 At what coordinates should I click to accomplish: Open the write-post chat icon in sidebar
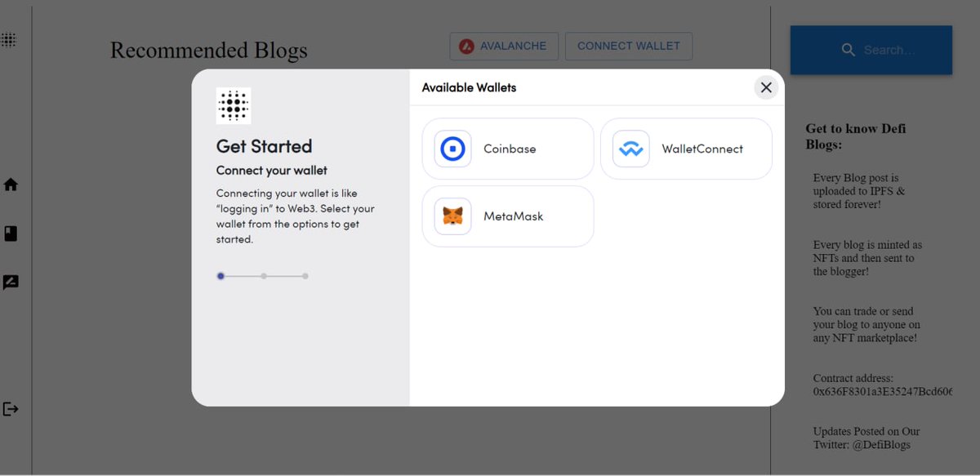point(11,282)
